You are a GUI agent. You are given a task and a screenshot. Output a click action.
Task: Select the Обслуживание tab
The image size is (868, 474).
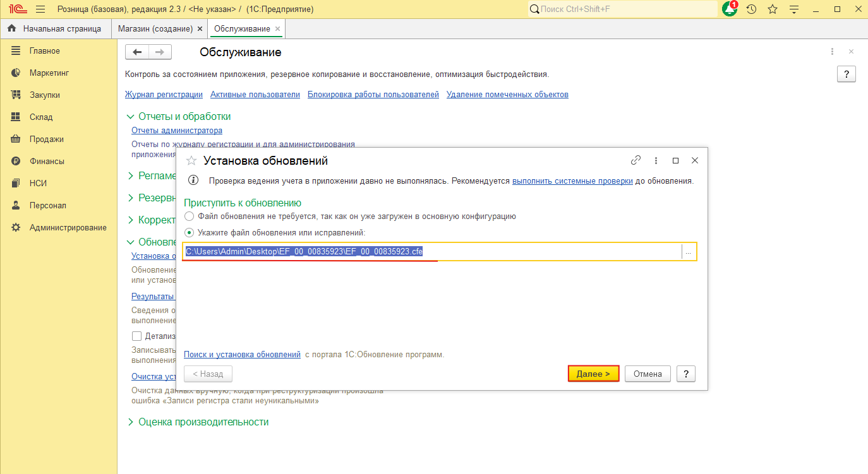pyautogui.click(x=242, y=28)
